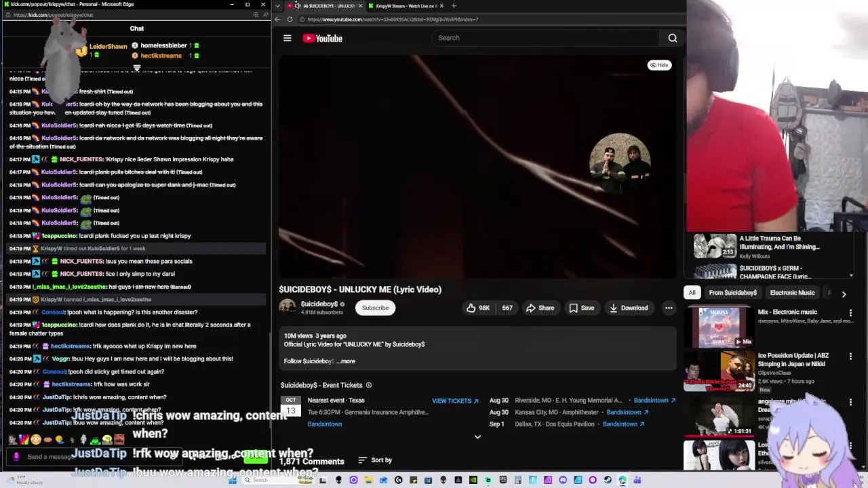Screen dimensions: 868x488
Task: Open the Mix - Electronic music thumbnail
Action: [719, 327]
